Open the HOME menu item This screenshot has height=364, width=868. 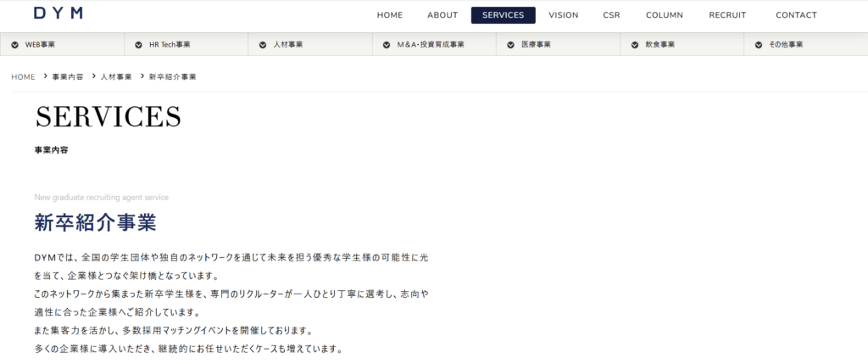(x=390, y=15)
